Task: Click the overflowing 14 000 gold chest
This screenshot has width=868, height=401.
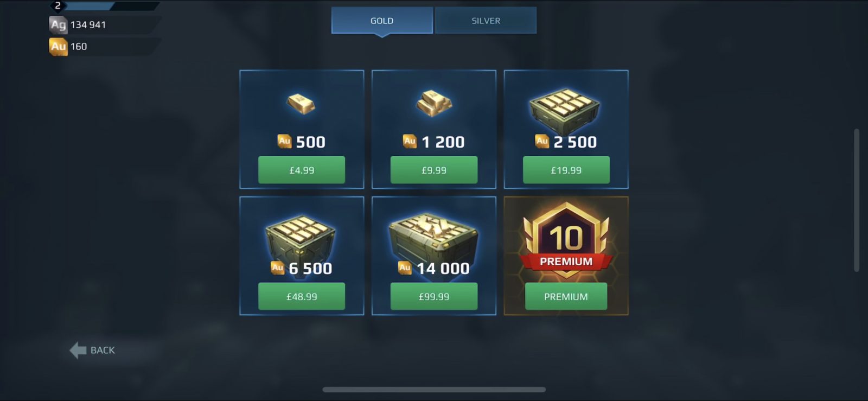Action: [x=433, y=237]
